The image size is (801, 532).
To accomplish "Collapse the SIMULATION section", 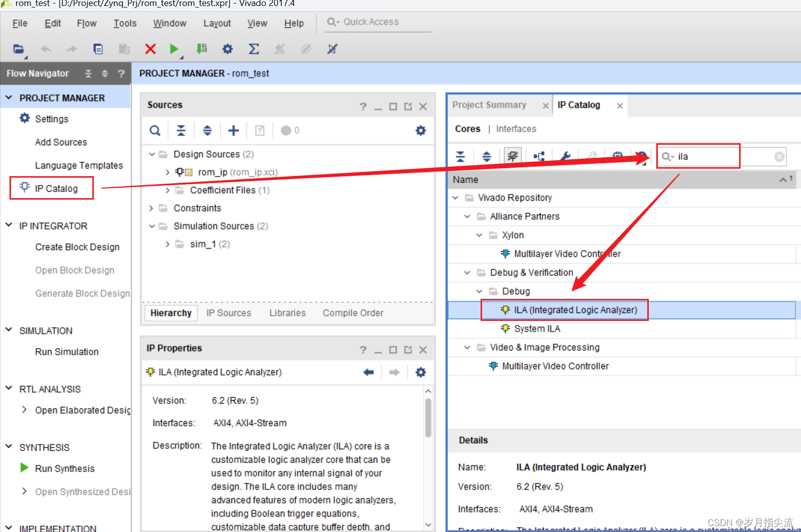I will click(x=9, y=330).
